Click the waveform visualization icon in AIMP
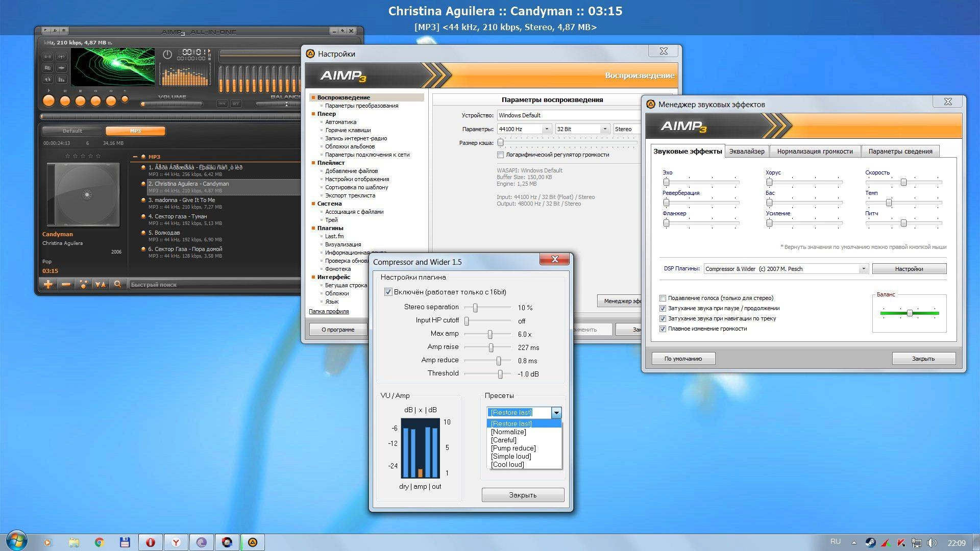Screen dimensions: 980x551 pos(61,68)
